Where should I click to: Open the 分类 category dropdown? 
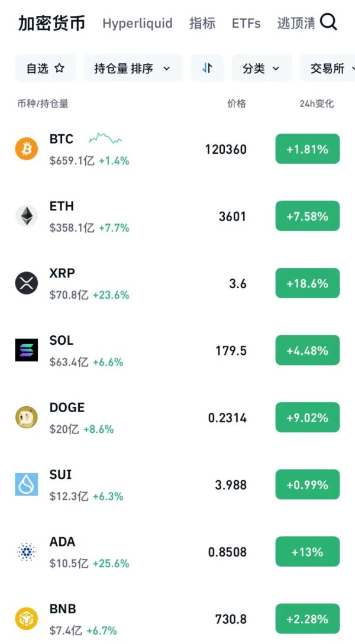[x=261, y=69]
